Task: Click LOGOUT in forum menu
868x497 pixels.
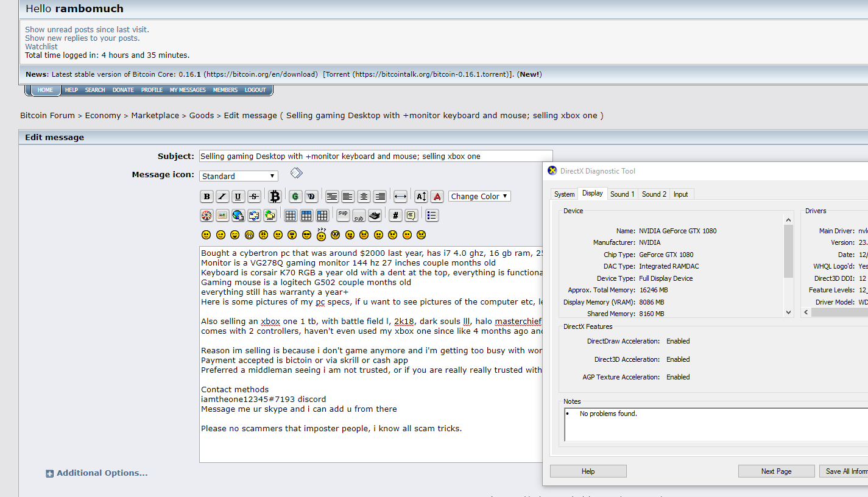Action: click(x=255, y=90)
